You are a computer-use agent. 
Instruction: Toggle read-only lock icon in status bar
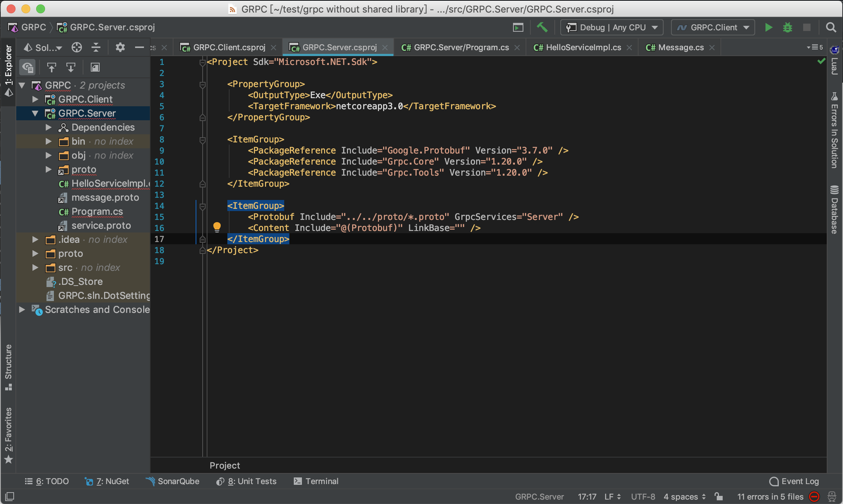tap(718, 497)
